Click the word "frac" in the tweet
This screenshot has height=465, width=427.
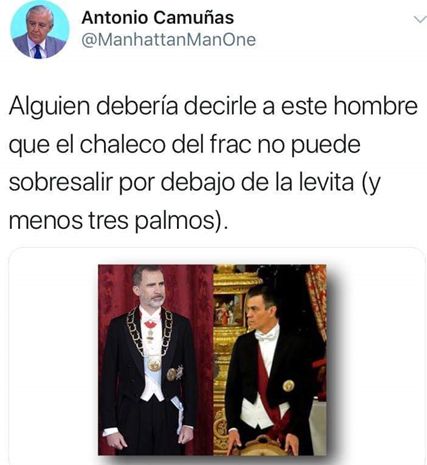click(231, 144)
